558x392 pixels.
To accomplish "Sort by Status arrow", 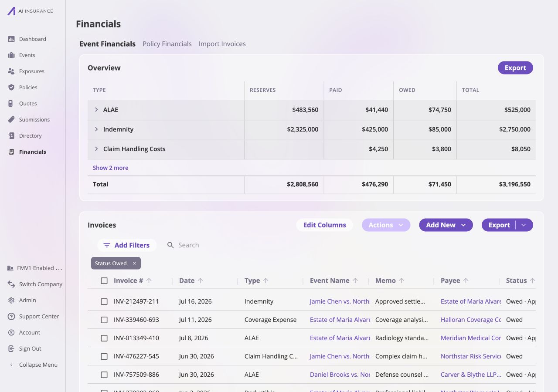I will coord(532,281).
